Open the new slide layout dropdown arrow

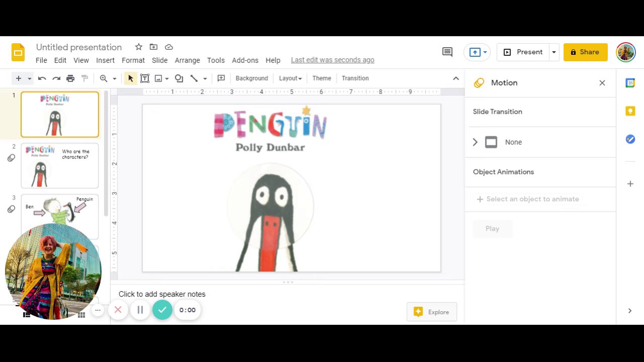(x=30, y=78)
